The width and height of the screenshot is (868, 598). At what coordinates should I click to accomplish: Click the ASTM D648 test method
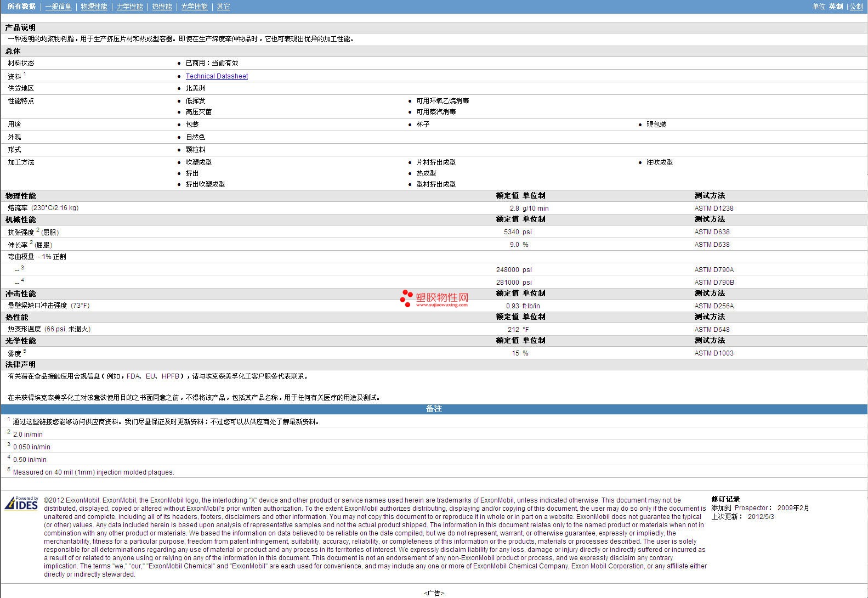[x=712, y=330]
